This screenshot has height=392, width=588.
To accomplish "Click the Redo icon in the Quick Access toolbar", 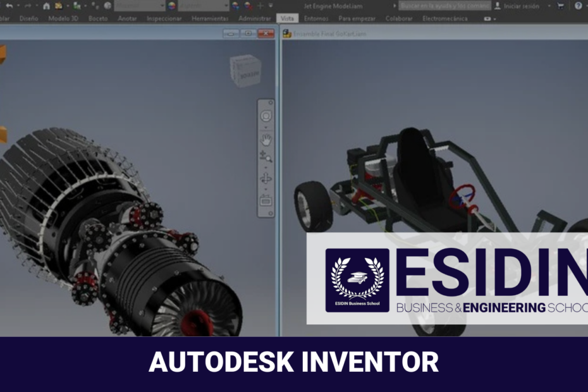I will tap(28, 6).
